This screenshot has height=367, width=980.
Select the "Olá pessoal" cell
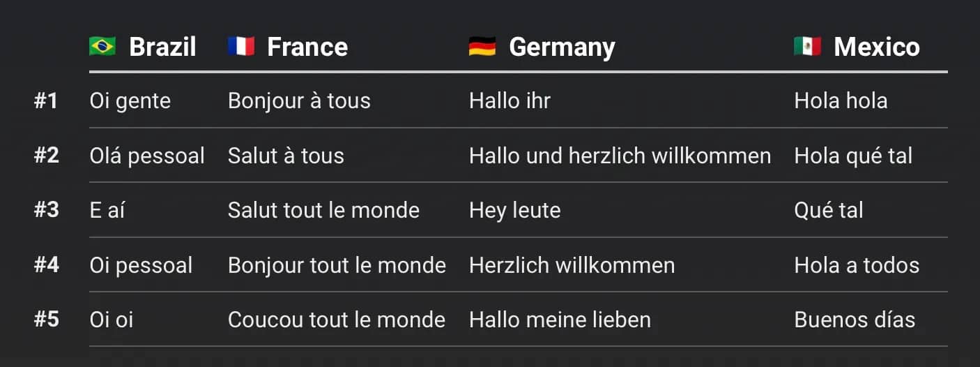[147, 156]
